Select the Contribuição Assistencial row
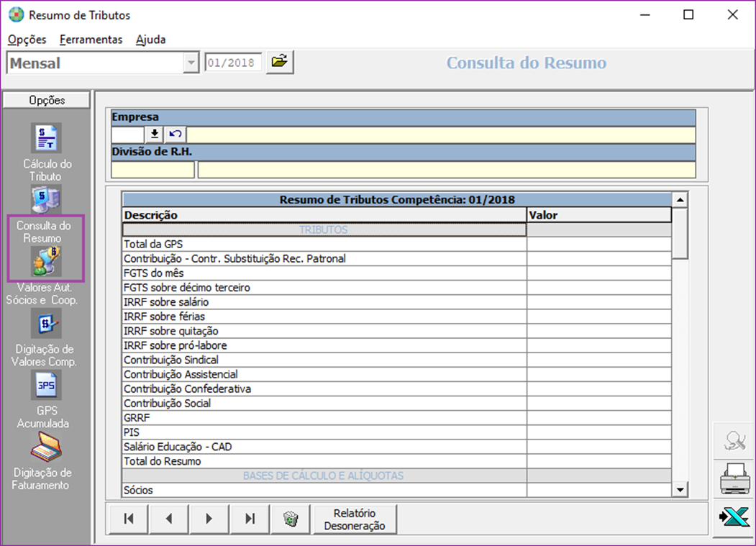Screen dimensions: 756x546 coord(396,374)
